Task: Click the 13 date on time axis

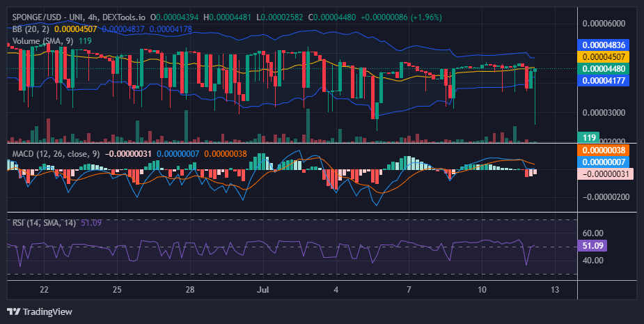Action: [x=555, y=289]
